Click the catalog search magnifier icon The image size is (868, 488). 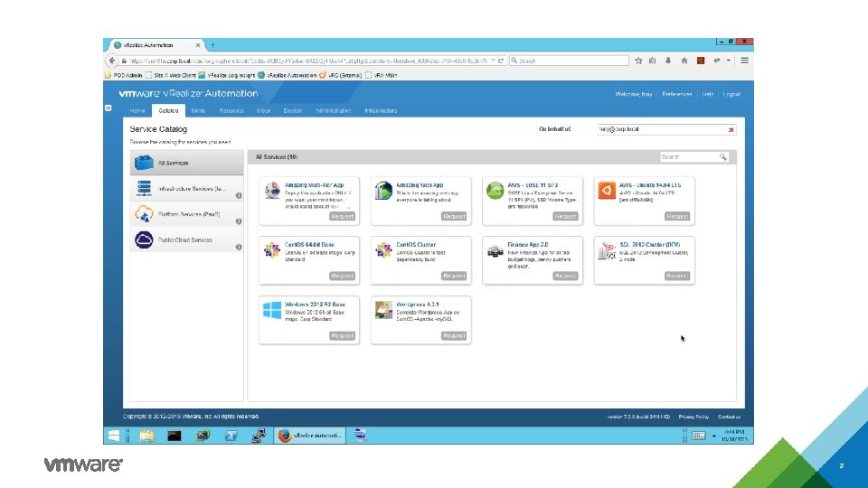[x=723, y=157]
